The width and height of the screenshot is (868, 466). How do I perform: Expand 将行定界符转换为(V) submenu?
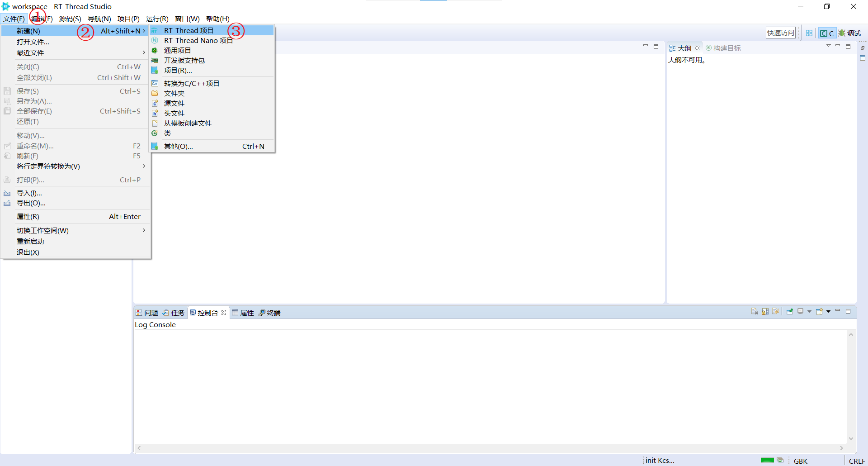point(75,166)
